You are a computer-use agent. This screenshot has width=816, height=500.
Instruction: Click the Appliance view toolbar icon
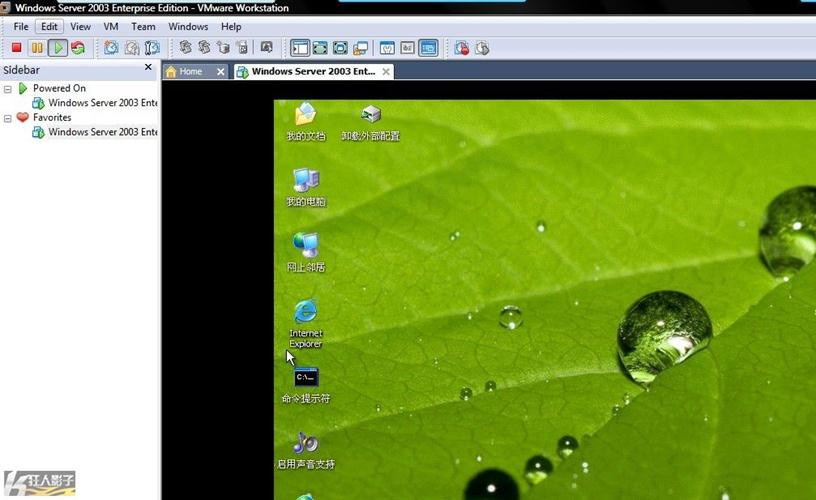[407, 48]
